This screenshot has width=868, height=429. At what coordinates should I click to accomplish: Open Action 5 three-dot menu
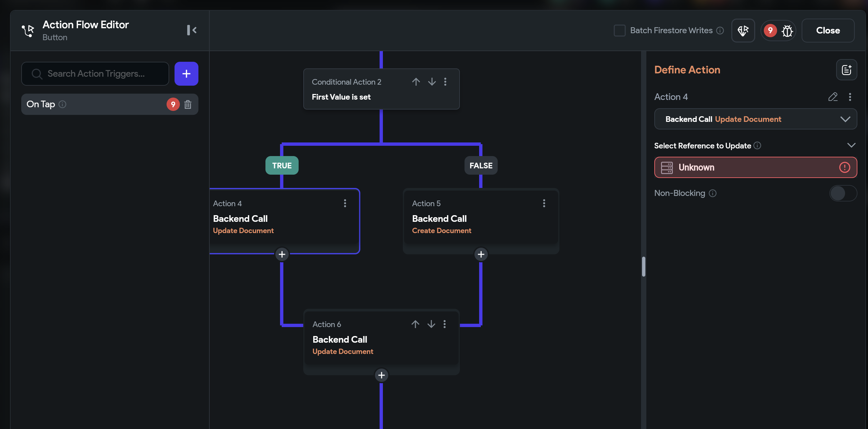click(x=544, y=203)
